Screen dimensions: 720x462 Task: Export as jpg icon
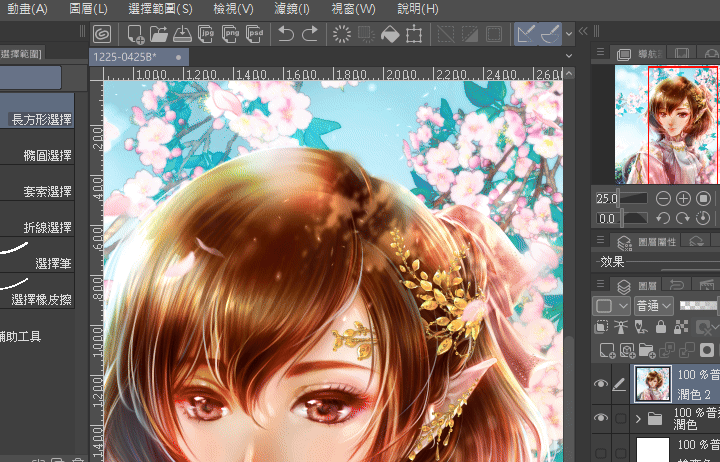(x=206, y=34)
